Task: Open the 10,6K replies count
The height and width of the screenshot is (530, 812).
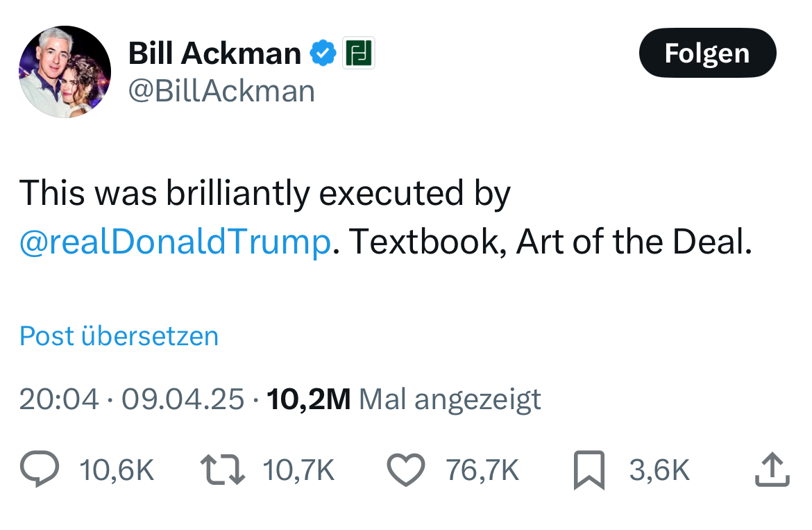Action: pyautogui.click(x=117, y=470)
